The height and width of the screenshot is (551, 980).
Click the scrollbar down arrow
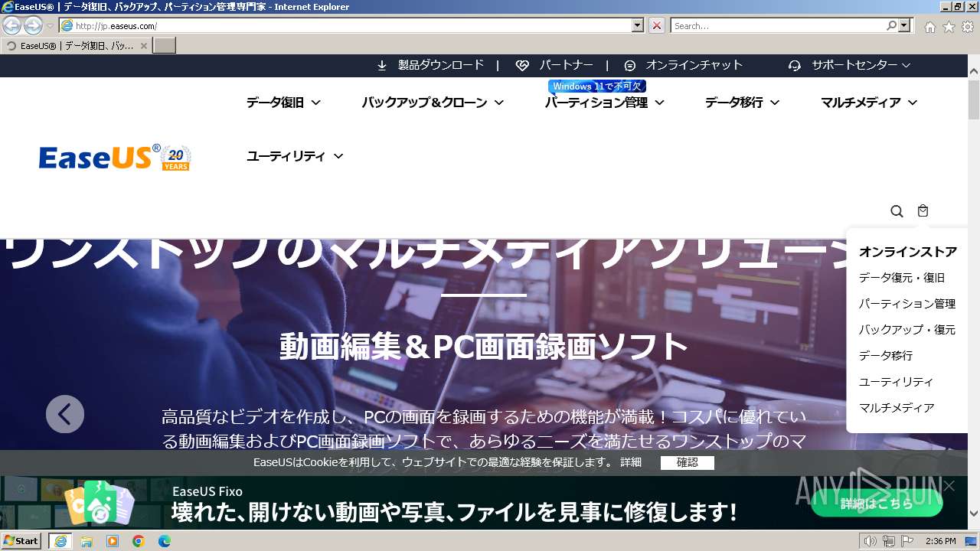point(974,514)
